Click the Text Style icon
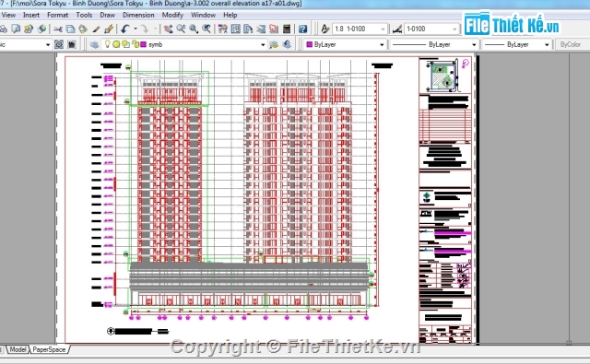The width and height of the screenshot is (590, 364). [325, 29]
